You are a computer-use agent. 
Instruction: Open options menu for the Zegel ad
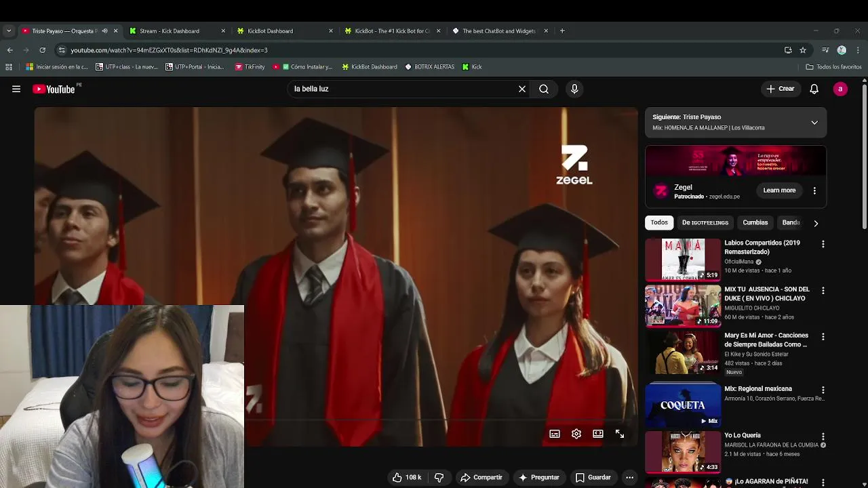(814, 190)
